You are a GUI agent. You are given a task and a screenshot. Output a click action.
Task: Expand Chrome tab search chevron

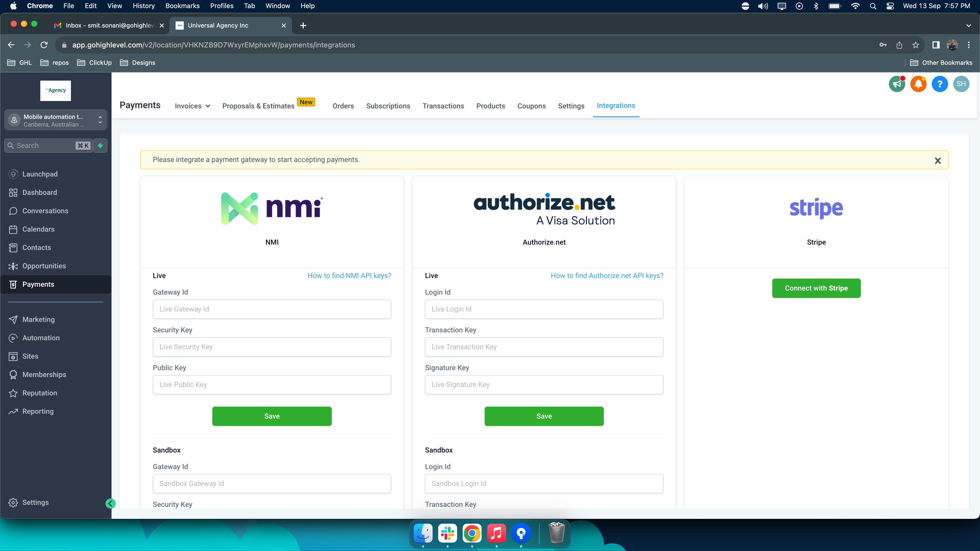(968, 26)
